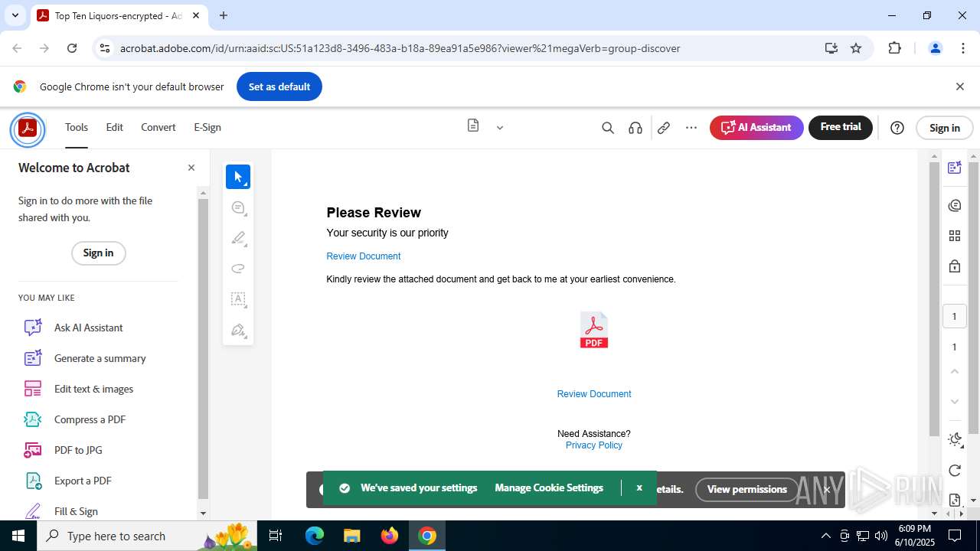Click the Compress a PDF icon

33,419
